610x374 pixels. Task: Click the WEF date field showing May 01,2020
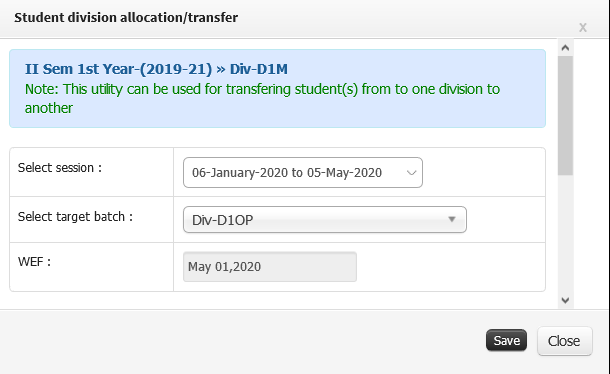click(270, 267)
